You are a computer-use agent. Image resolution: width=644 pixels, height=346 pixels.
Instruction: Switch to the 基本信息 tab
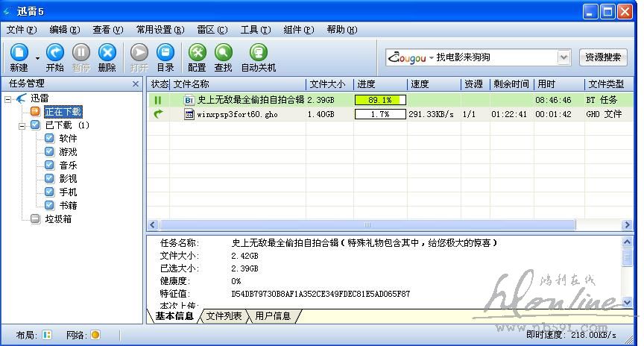click(174, 316)
